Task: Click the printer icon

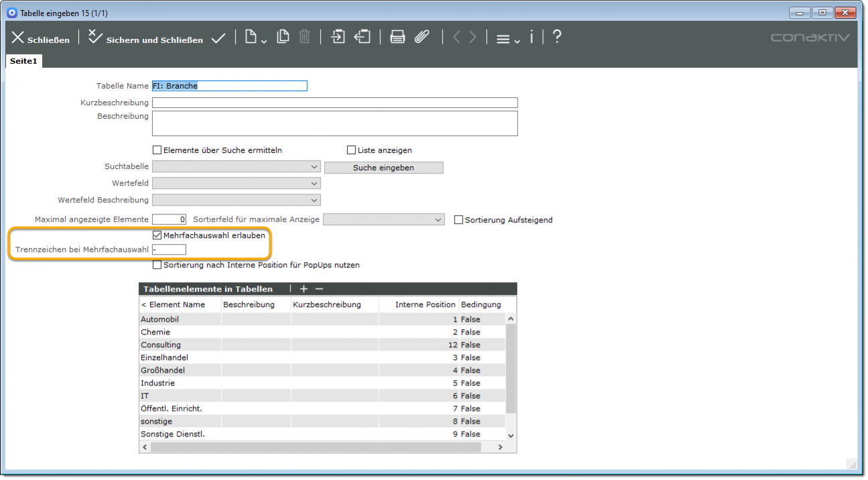Action: tap(397, 38)
